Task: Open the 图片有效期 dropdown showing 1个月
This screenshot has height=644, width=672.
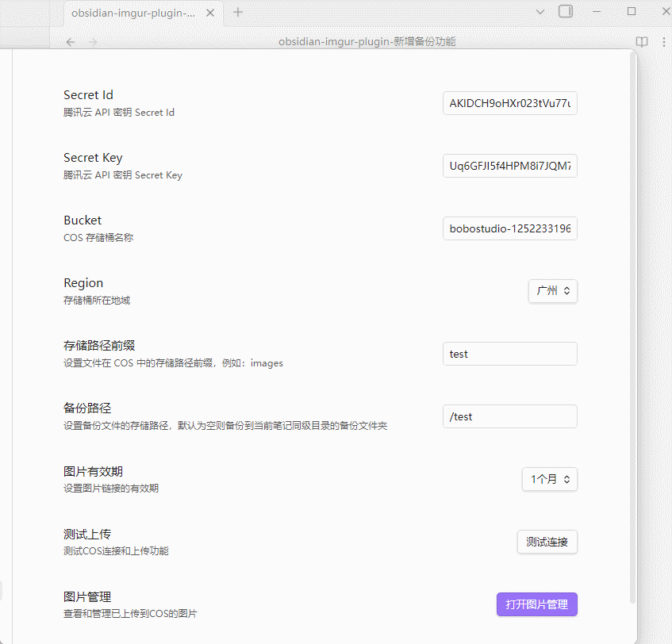Action: 549,479
